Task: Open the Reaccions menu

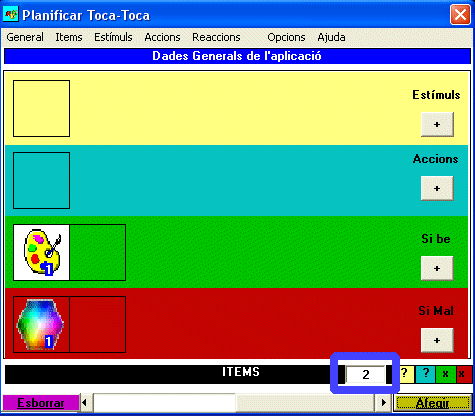Action: [216, 37]
